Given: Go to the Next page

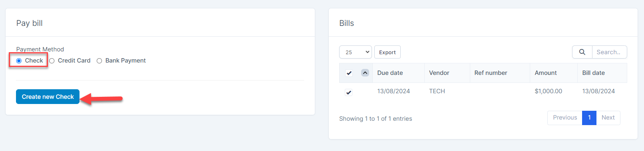Looking at the screenshot, I should tap(608, 118).
